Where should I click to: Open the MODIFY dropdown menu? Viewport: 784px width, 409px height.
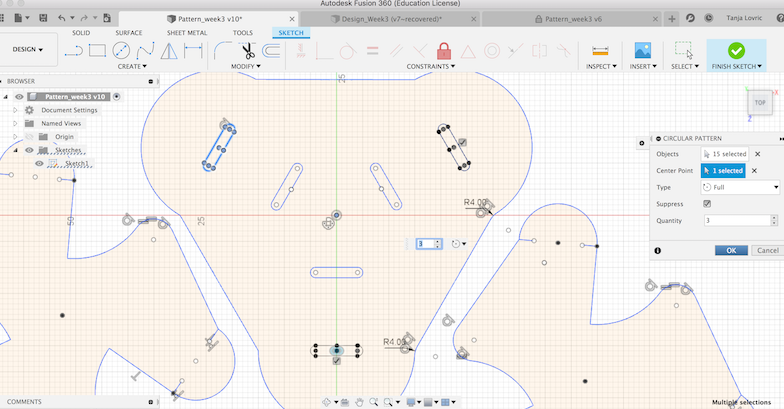pyautogui.click(x=246, y=66)
